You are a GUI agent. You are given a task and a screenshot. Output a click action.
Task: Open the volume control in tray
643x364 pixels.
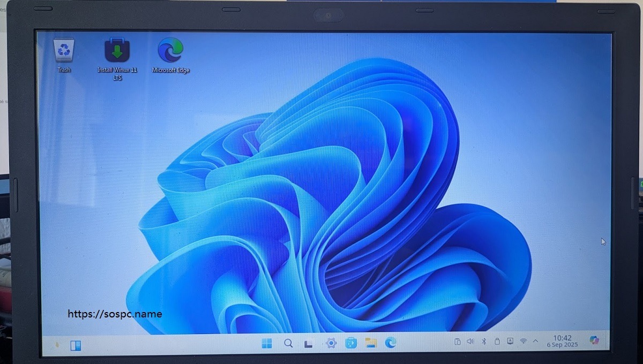coord(470,342)
